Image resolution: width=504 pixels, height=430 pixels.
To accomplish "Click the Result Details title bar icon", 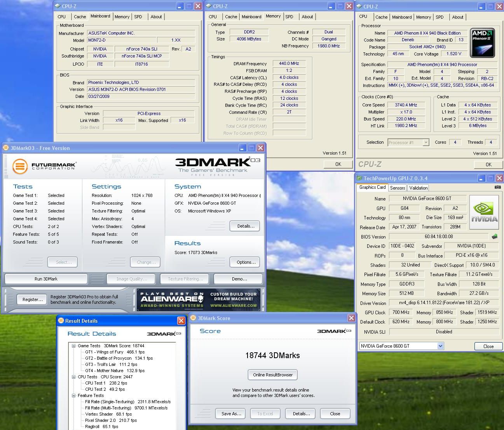I will click(61, 320).
